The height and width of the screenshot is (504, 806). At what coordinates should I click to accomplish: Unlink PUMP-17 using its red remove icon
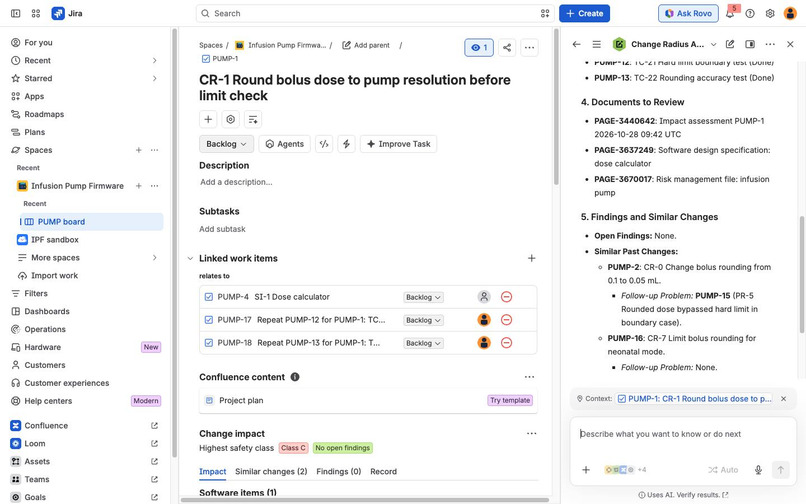coord(506,320)
